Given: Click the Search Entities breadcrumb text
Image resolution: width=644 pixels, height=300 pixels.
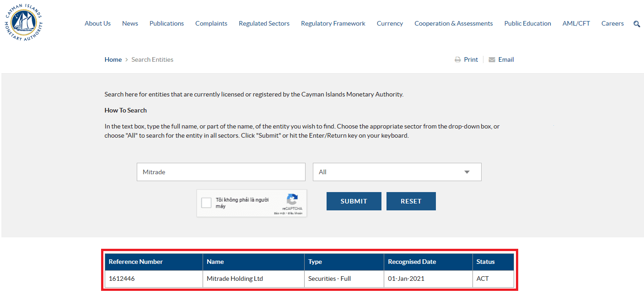Looking at the screenshot, I should [x=152, y=59].
